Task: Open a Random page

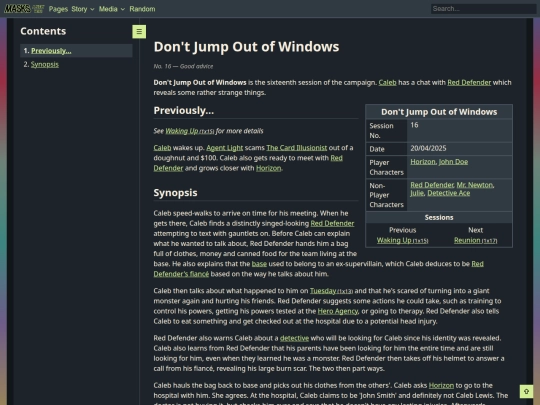Action: coord(142,9)
